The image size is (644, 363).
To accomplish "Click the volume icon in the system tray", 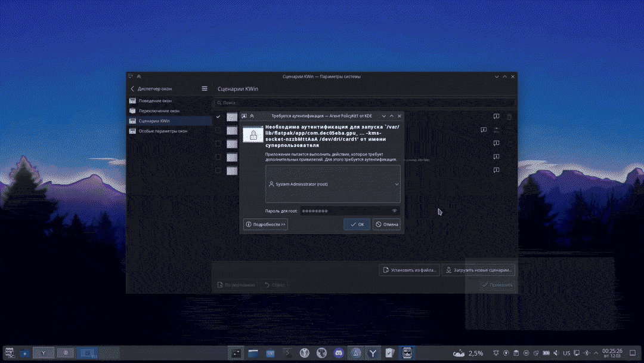I will [x=556, y=352].
